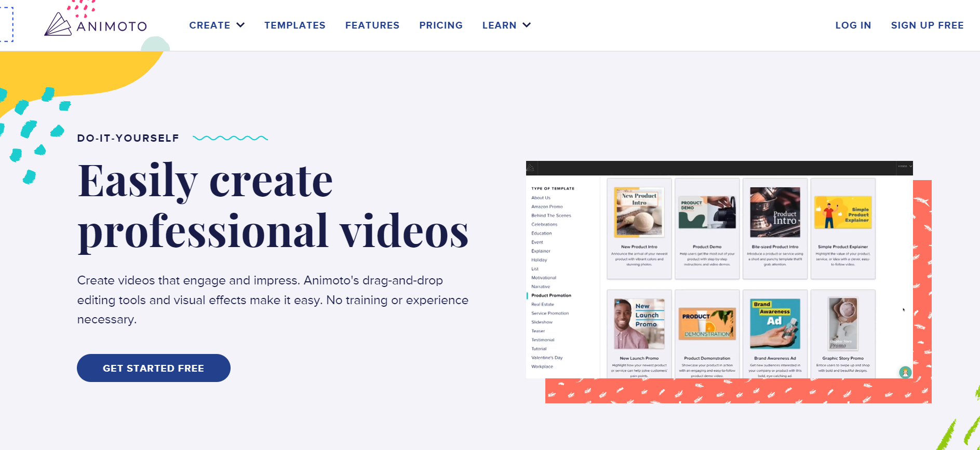Viewport: 980px width, 450px height.
Task: Pick Real Estate template type
Action: [543, 304]
